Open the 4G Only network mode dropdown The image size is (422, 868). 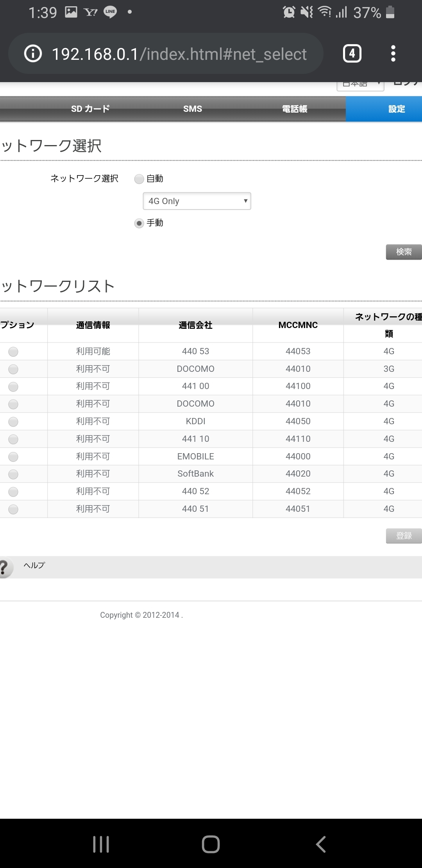coord(197,201)
